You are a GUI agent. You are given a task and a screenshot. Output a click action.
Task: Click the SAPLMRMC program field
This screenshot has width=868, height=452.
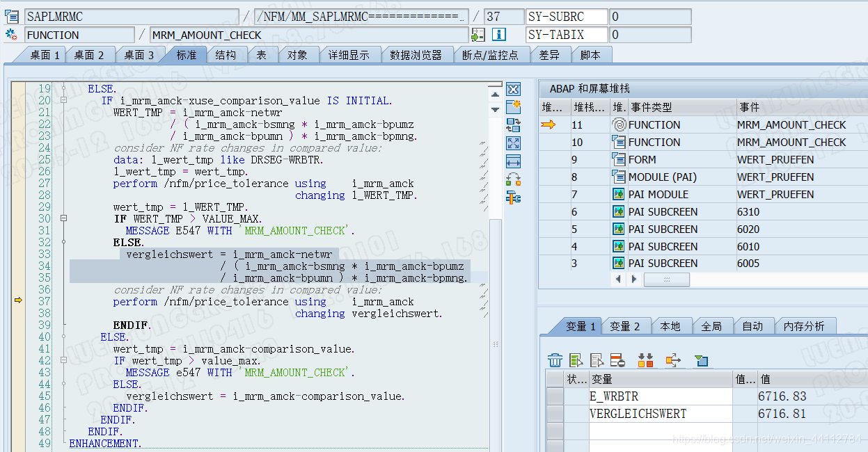(132, 17)
